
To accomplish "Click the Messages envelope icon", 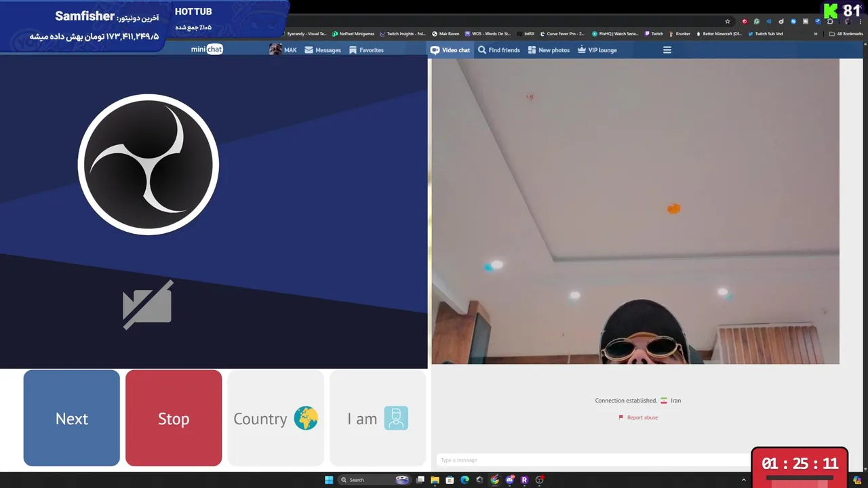I will (x=309, y=50).
